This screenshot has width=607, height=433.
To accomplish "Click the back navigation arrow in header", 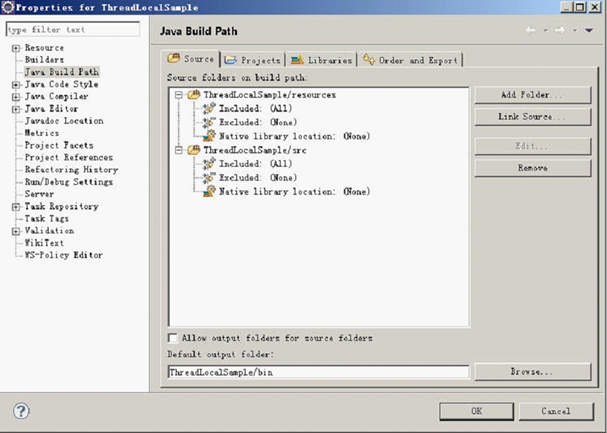I will coord(531,30).
